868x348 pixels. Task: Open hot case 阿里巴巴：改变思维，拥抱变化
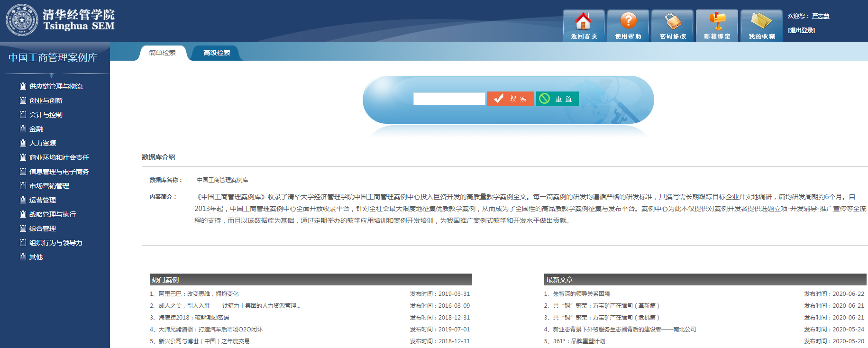pyautogui.click(x=199, y=294)
